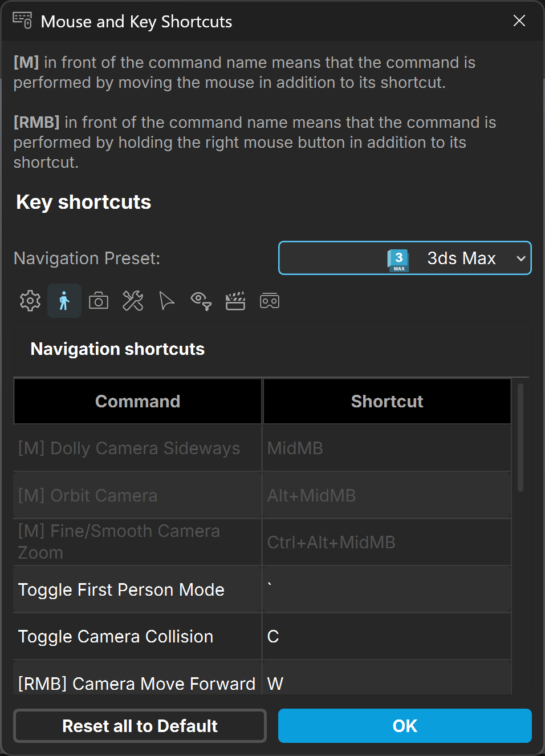The width and height of the screenshot is (545, 756).
Task: Select the C shortcut for Toggle Camera Collision
Action: pos(387,636)
